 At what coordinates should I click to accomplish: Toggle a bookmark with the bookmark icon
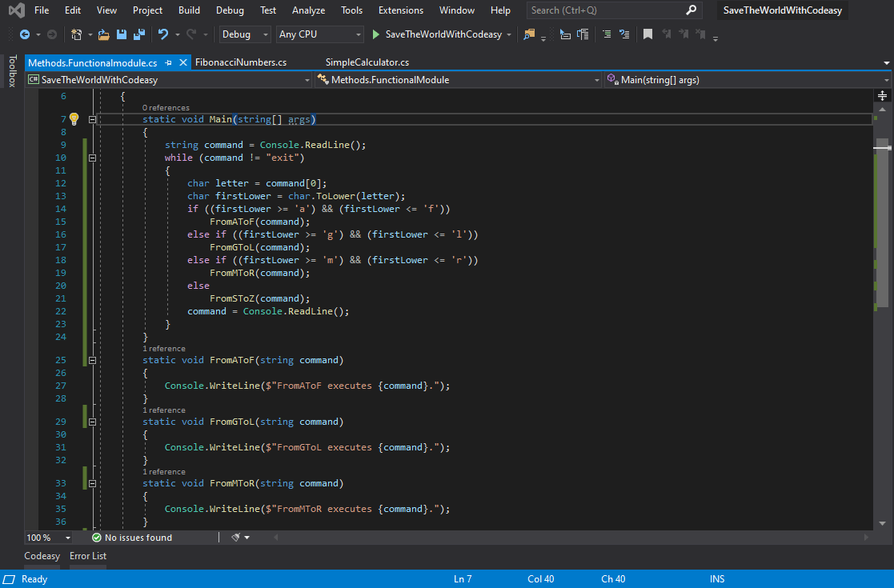point(647,34)
